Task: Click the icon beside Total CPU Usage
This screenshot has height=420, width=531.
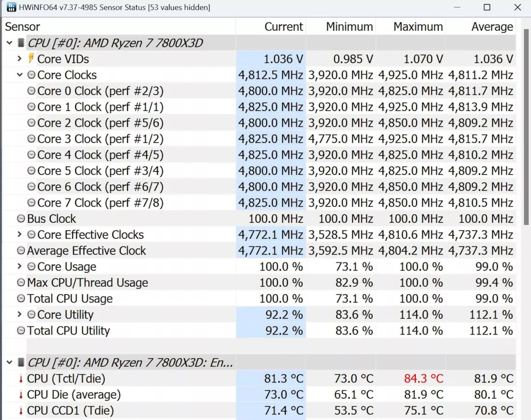Action: 20,298
